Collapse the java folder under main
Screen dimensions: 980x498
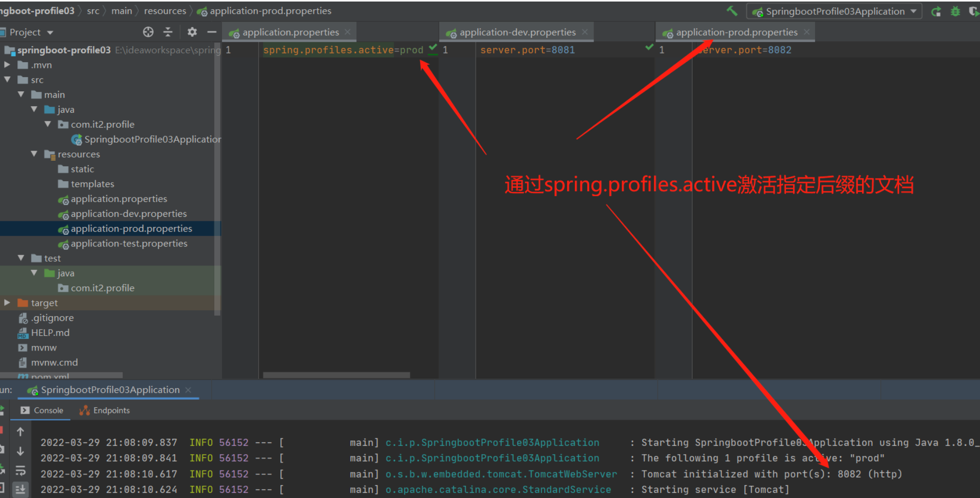pyautogui.click(x=34, y=109)
